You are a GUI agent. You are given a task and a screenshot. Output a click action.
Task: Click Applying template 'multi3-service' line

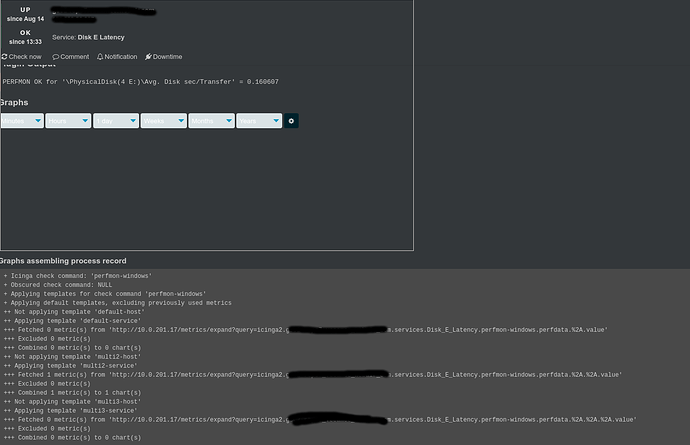pyautogui.click(x=70, y=411)
